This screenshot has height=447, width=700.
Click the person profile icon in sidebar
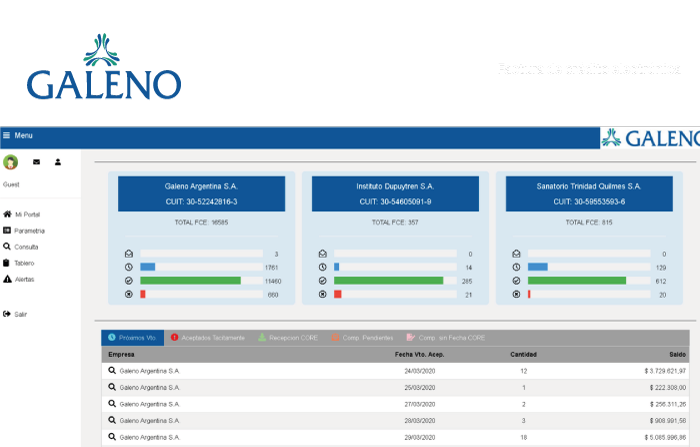(58, 162)
